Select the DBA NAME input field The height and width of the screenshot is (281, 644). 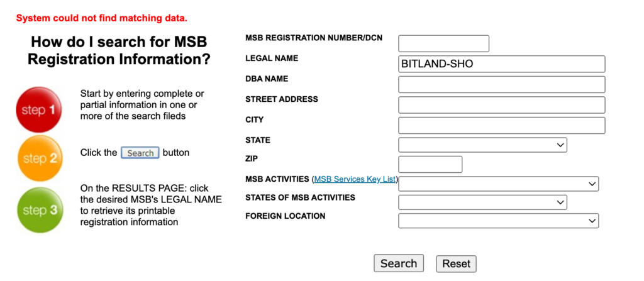pyautogui.click(x=501, y=85)
